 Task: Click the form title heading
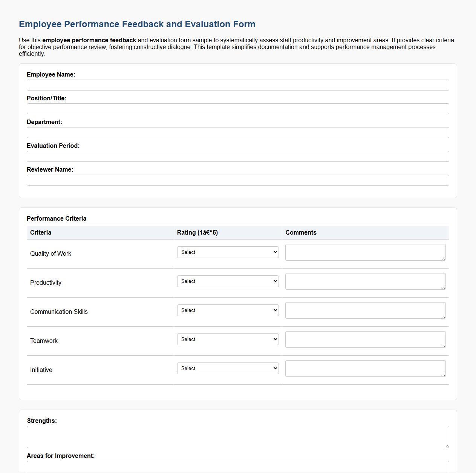point(137,24)
